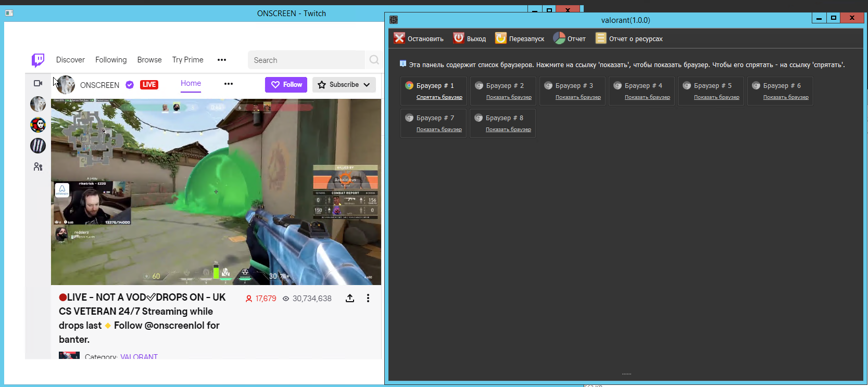This screenshot has width=868, height=387.
Task: Click the Valorant stream video player
Action: pos(216,192)
